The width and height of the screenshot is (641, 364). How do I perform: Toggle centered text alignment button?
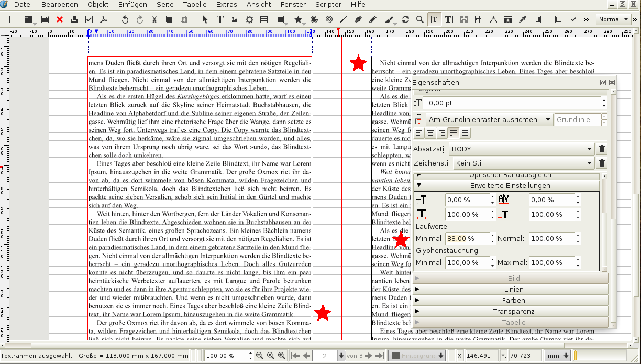(430, 133)
